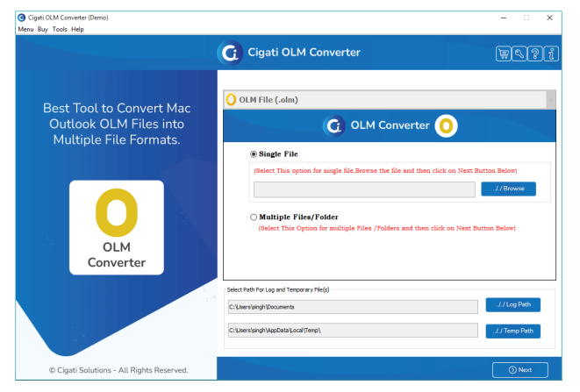Click the yellow OLM icon in dropdown
580x392 pixels.
[x=231, y=99]
